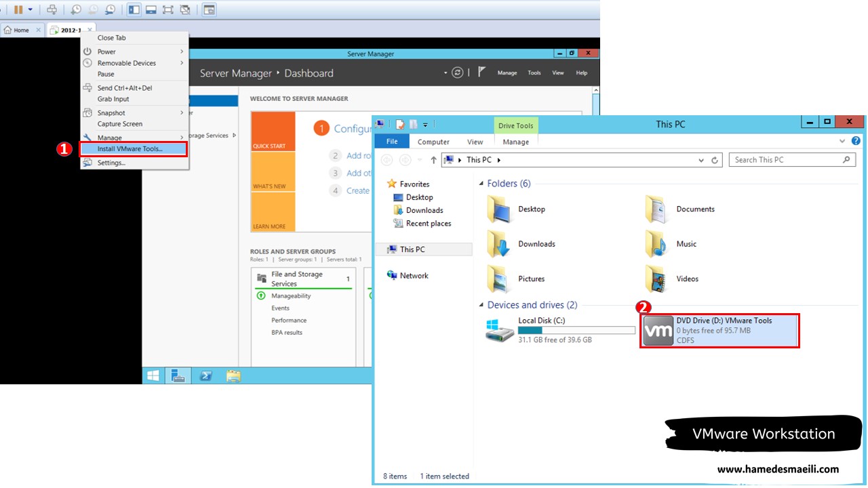This screenshot has height=488, width=868.
Task: Open the Manage ribbon tab under Drive Tools
Action: click(515, 142)
